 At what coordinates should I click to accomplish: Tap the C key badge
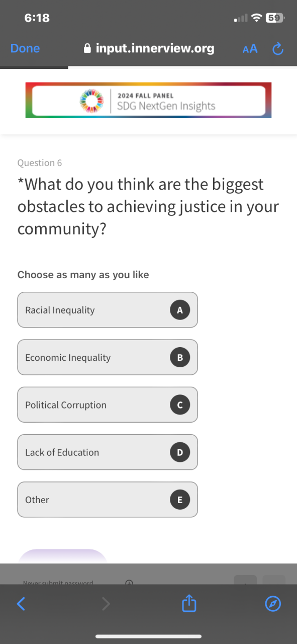(180, 405)
